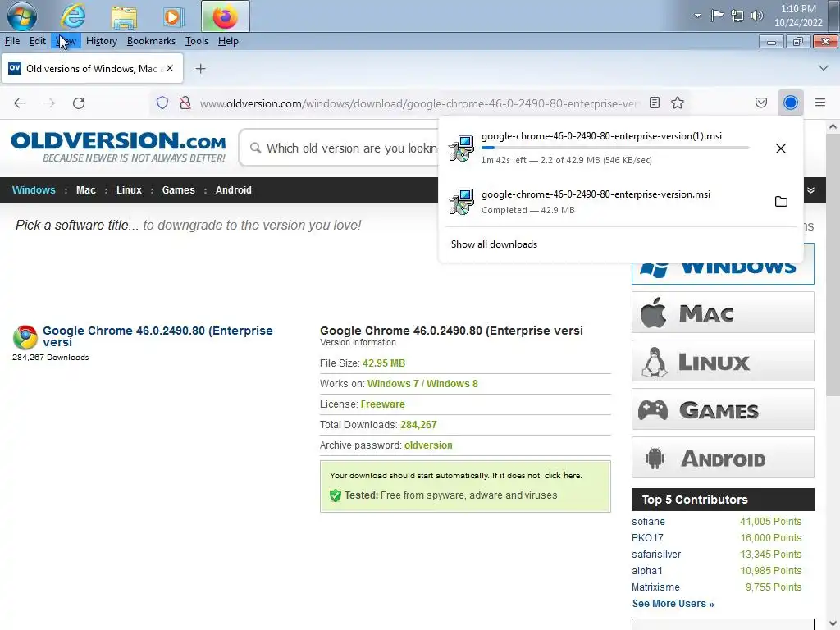This screenshot has height=630, width=840.
Task: Open the History menu
Action: pyautogui.click(x=101, y=41)
